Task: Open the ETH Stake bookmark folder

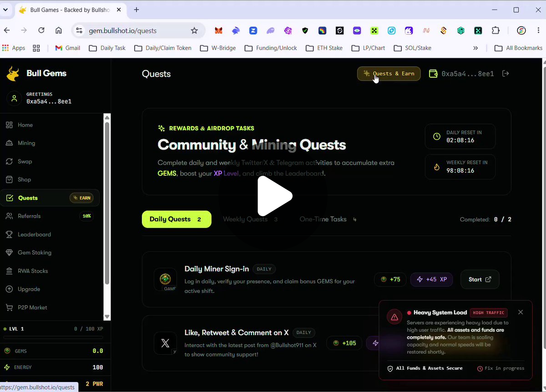Action: pos(324,48)
